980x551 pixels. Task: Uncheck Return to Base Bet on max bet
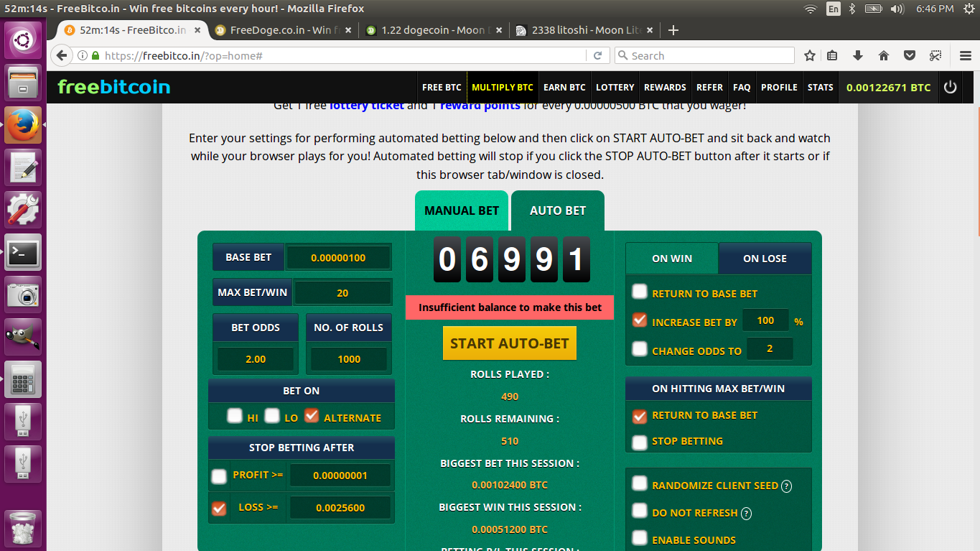[x=640, y=416]
